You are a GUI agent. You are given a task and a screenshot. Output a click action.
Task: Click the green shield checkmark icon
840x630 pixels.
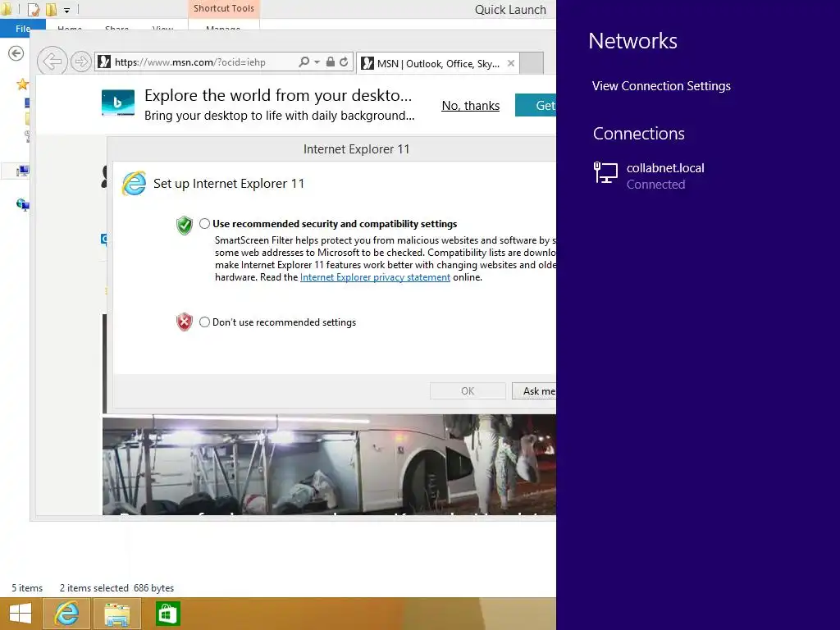[x=185, y=226]
